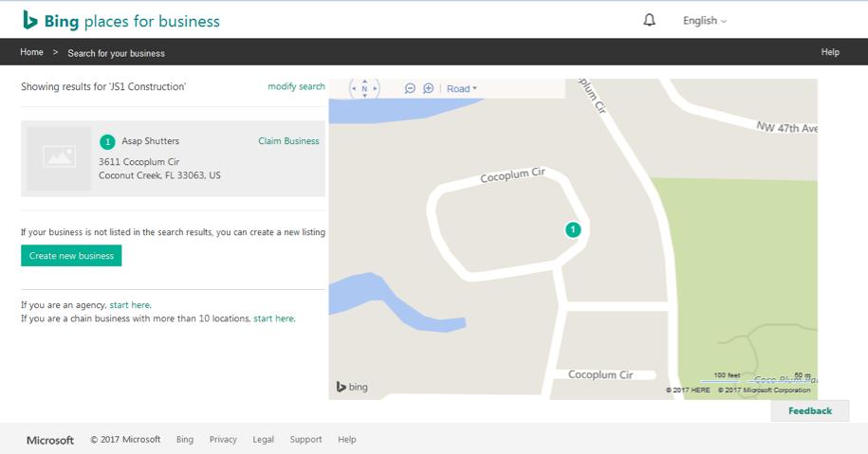Open the Support footer link
The height and width of the screenshot is (454, 868).
point(305,440)
